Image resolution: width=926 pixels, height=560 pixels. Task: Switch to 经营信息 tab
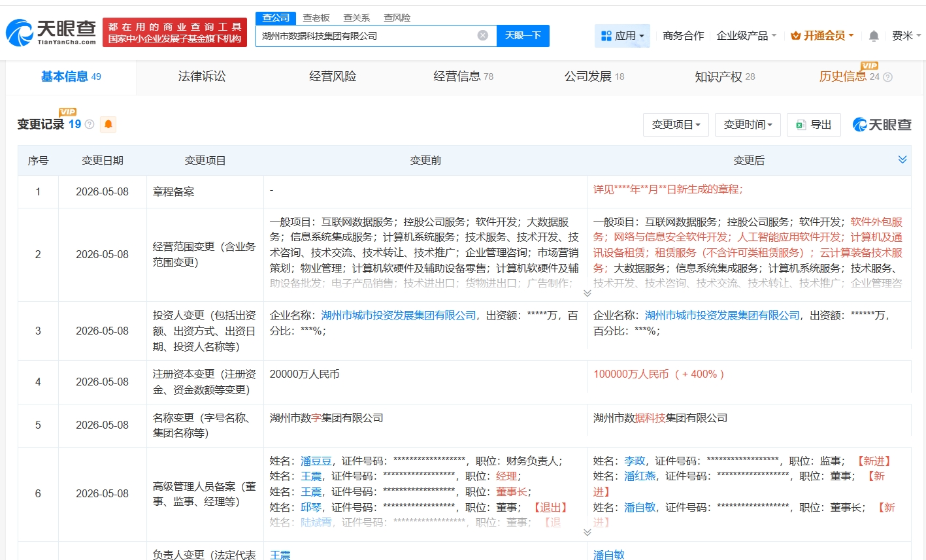pyautogui.click(x=463, y=77)
